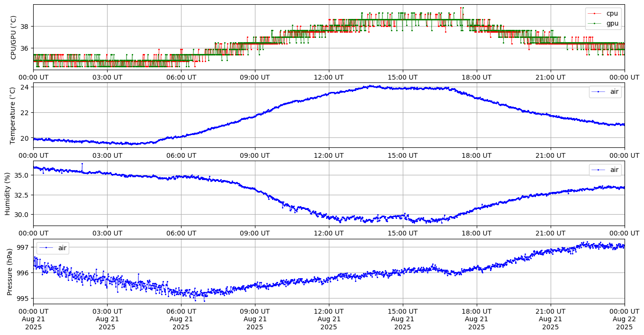644x335 pixels.
Task: Click the Pressure plot's "21:00 UT Aug 21 2025" label
Action: pyautogui.click(x=551, y=319)
